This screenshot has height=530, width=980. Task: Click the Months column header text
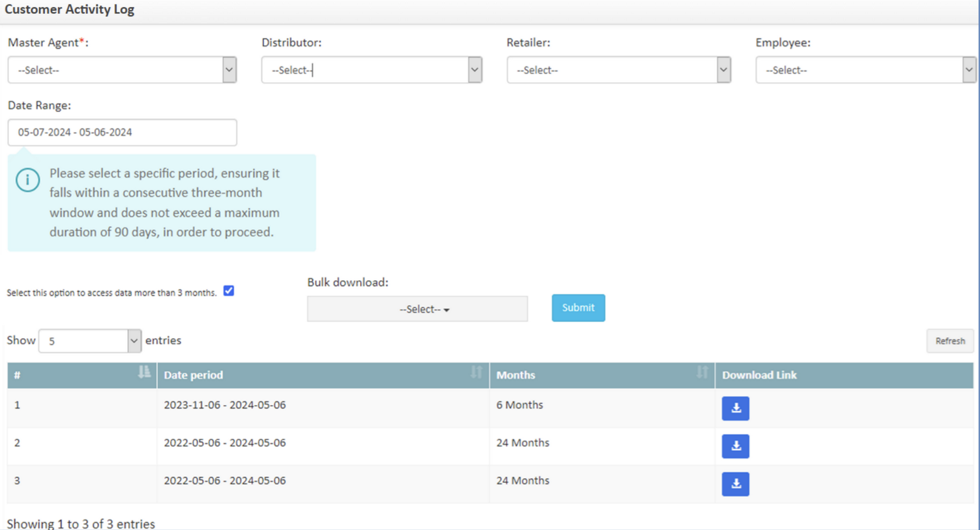click(516, 375)
